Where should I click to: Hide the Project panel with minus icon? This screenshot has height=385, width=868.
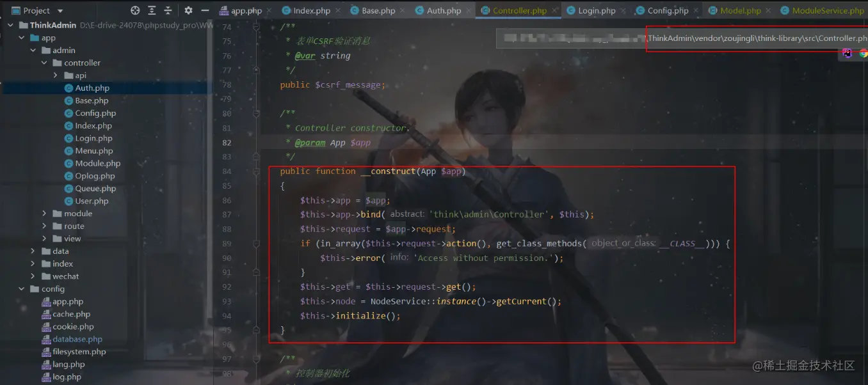coord(205,10)
